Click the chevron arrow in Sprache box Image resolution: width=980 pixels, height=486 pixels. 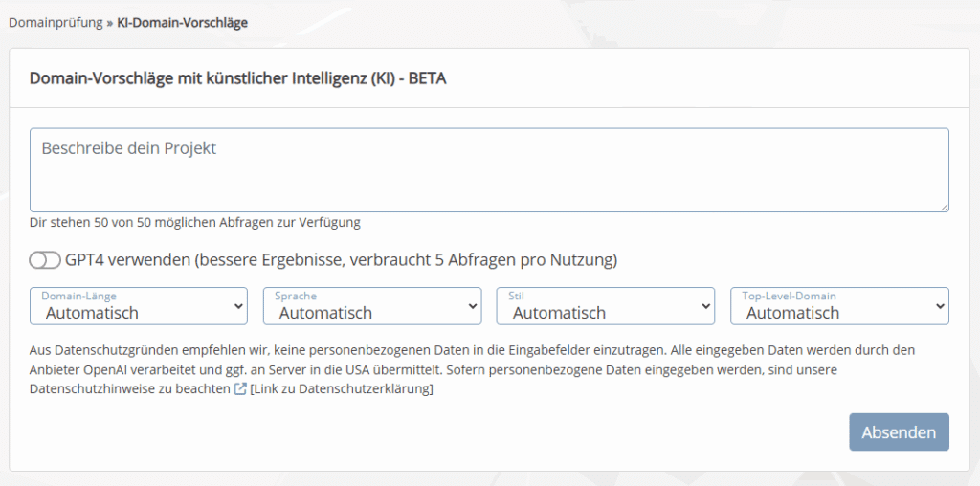click(471, 307)
